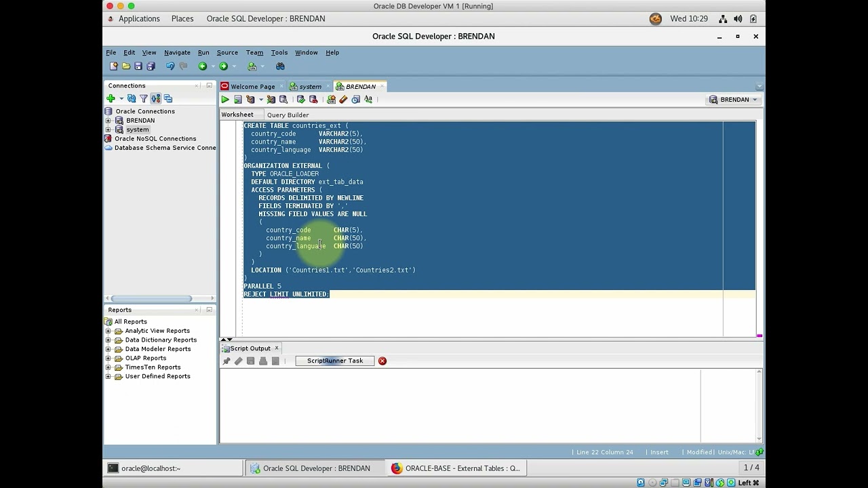868x488 pixels.
Task: Open Places in the top panel
Action: (x=182, y=19)
